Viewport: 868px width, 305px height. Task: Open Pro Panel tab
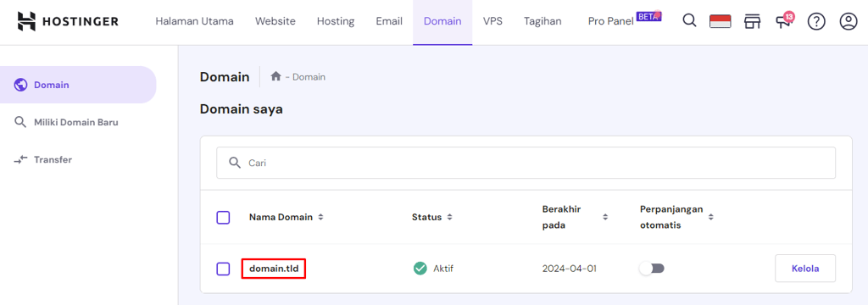click(x=610, y=21)
